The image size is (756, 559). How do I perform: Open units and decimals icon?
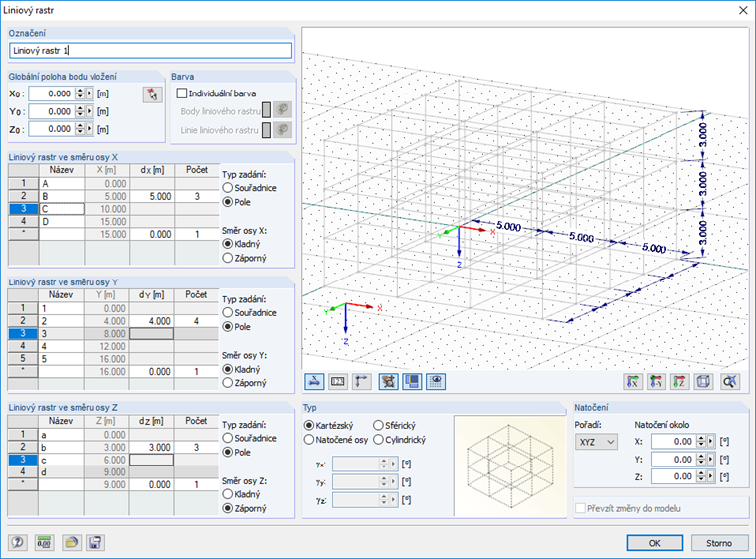coord(45,543)
